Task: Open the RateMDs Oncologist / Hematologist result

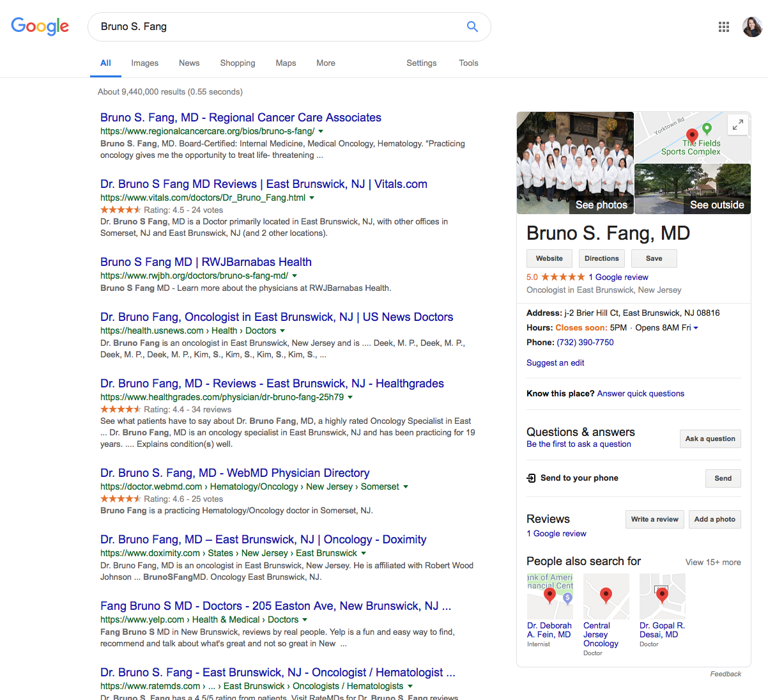Action: tap(278, 673)
